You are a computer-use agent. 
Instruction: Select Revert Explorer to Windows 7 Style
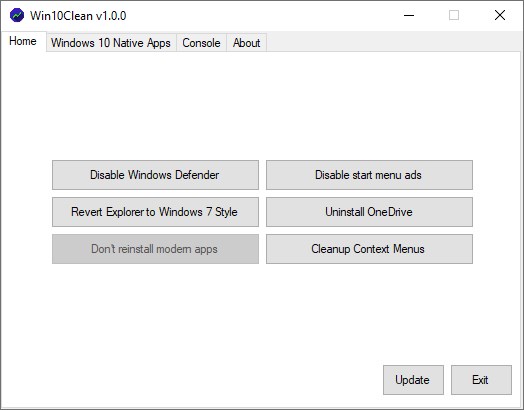(x=155, y=212)
